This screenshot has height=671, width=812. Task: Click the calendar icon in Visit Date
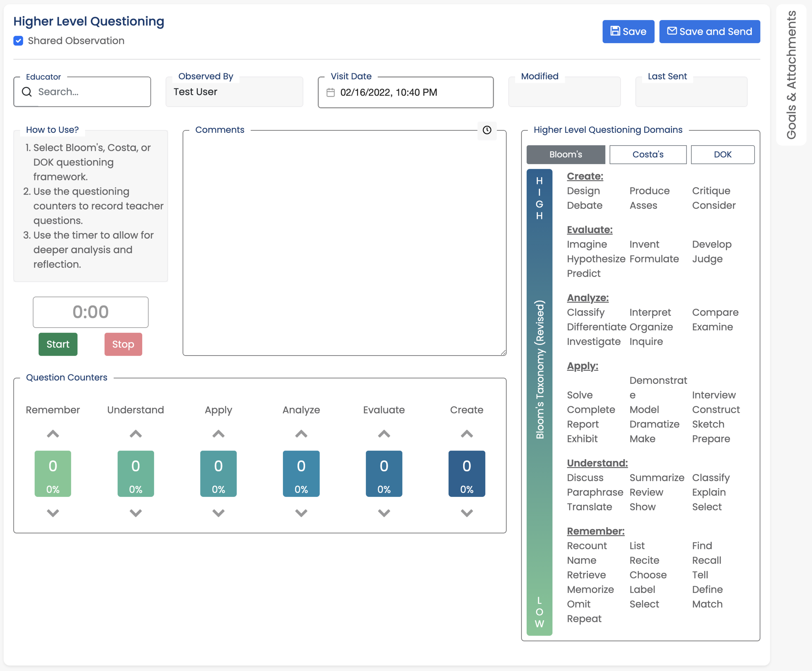tap(330, 92)
